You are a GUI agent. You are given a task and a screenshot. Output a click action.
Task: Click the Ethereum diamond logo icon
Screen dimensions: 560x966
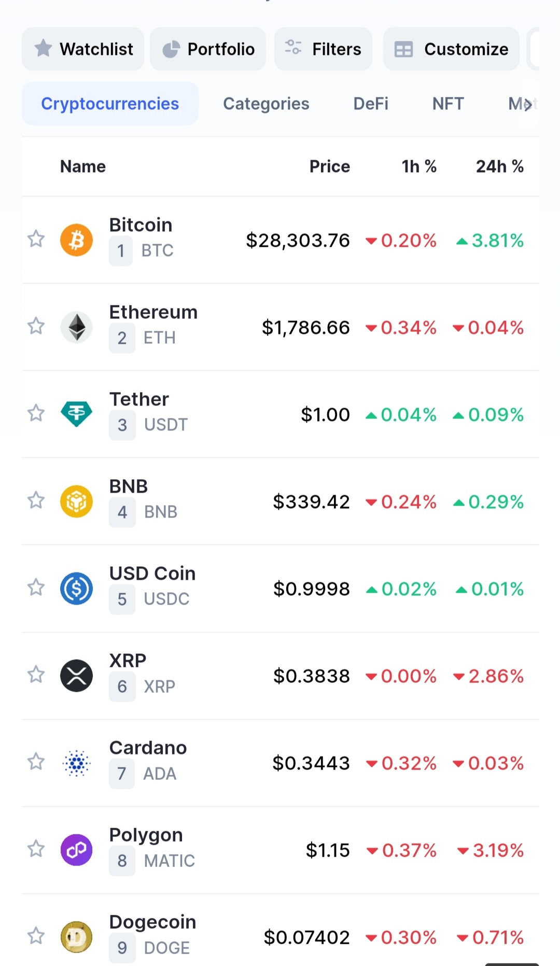tap(76, 327)
